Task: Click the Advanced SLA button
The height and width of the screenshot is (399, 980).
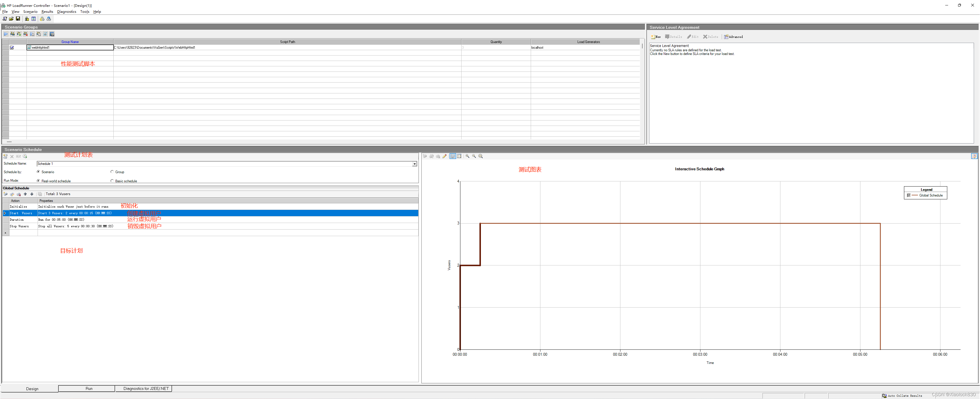Action: coord(733,37)
